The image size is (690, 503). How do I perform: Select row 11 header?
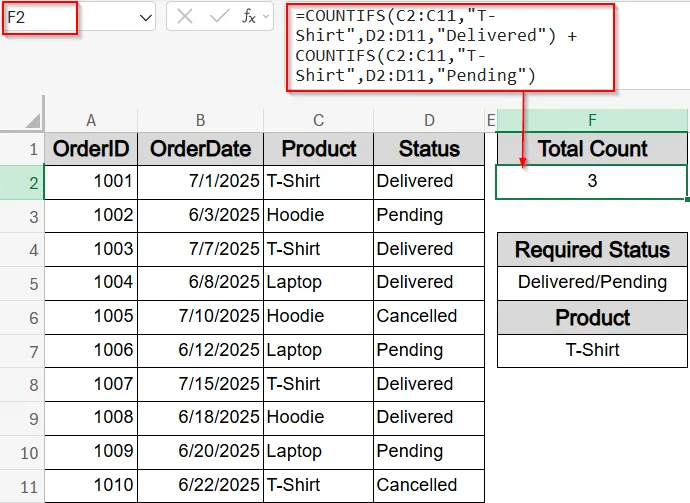tap(22, 486)
